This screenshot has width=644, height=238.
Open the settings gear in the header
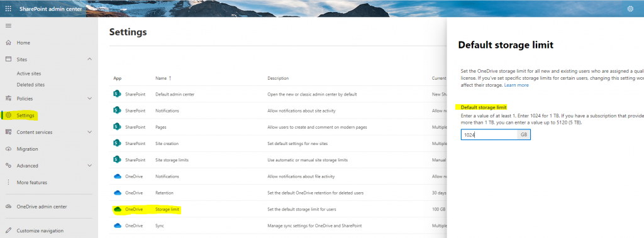tap(630, 9)
